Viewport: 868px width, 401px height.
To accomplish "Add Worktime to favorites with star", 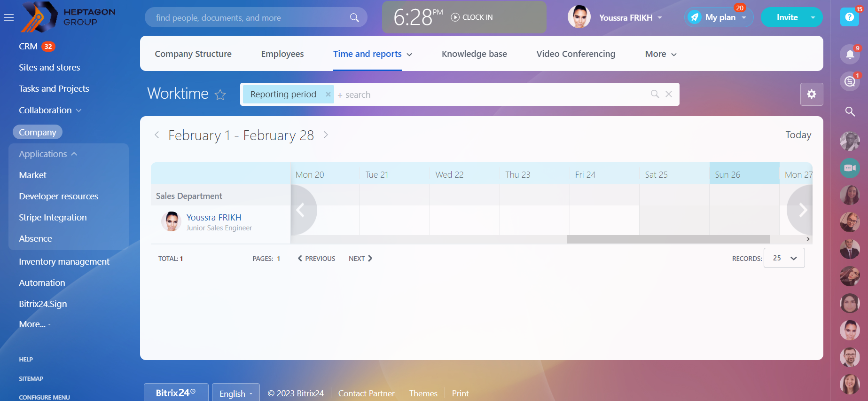I will (x=220, y=95).
